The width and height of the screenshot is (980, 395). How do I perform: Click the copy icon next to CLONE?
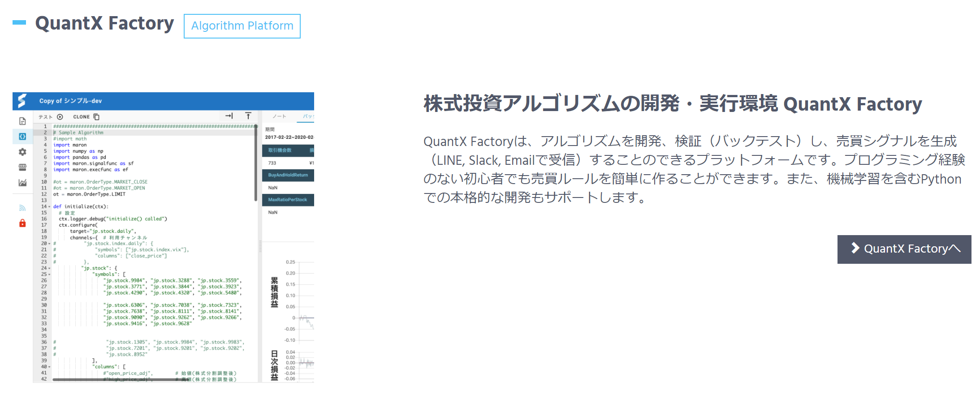click(x=96, y=117)
